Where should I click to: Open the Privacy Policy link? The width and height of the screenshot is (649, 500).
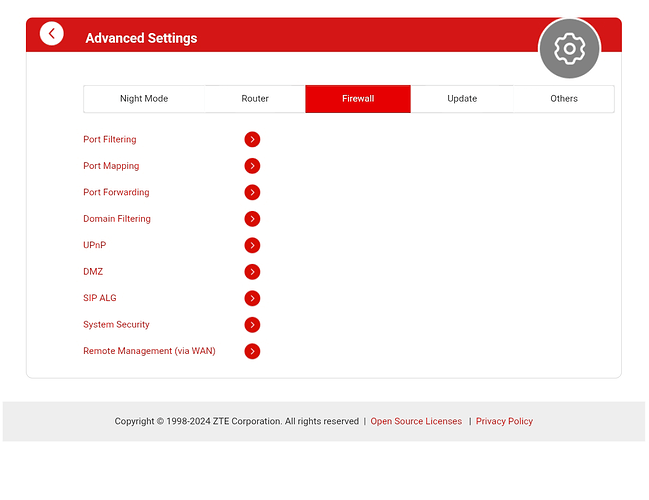tap(504, 422)
